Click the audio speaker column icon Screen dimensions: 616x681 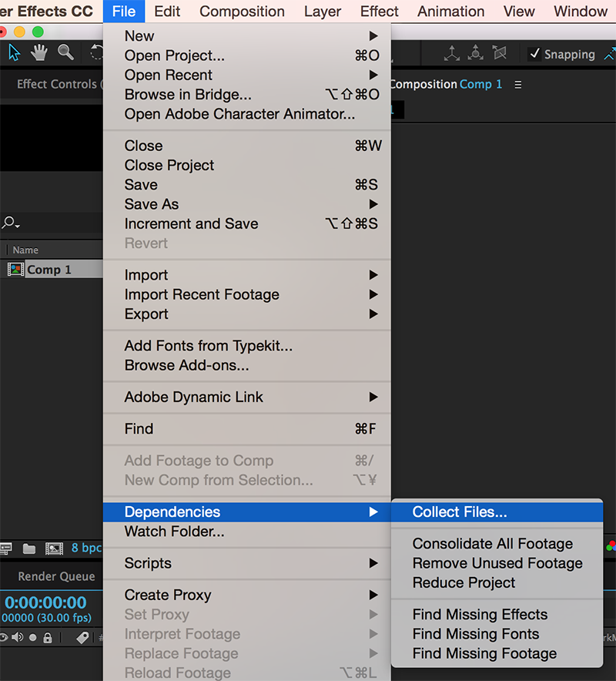[18, 637]
